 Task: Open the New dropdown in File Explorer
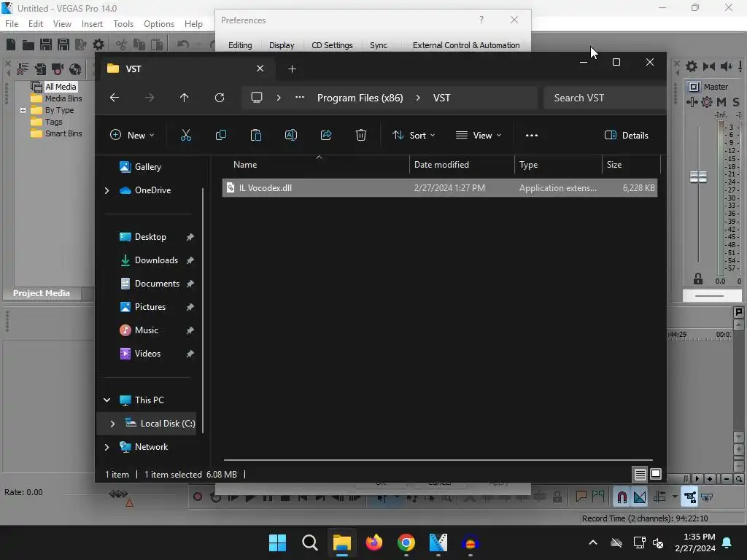(x=132, y=135)
